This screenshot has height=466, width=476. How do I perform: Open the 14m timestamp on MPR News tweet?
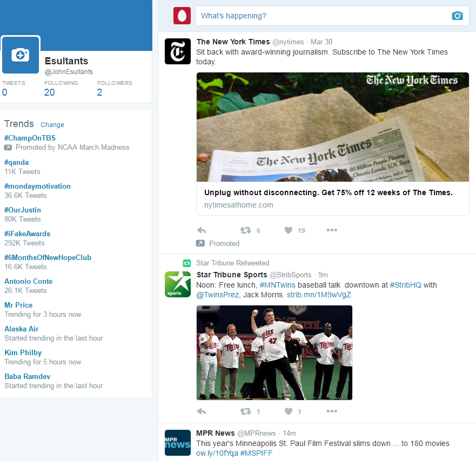(x=289, y=433)
